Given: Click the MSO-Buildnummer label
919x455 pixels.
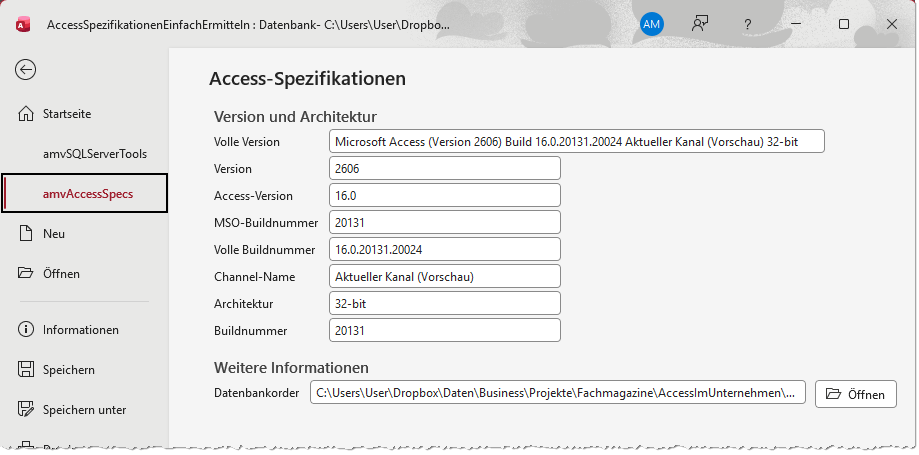Looking at the screenshot, I should click(266, 223).
